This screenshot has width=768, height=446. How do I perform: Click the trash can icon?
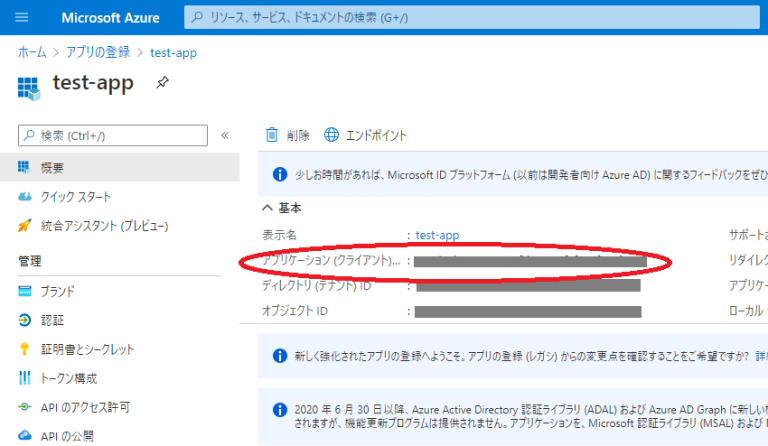[x=272, y=135]
